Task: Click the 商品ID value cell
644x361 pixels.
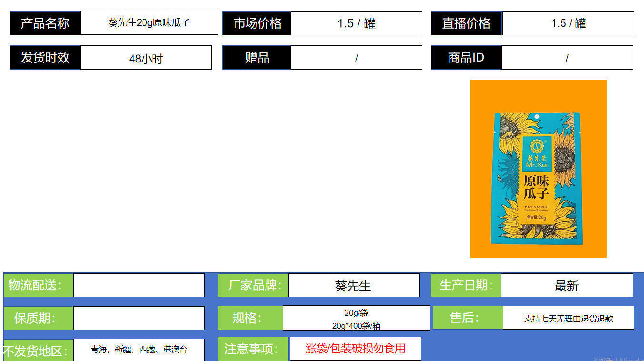Action: coord(567,58)
